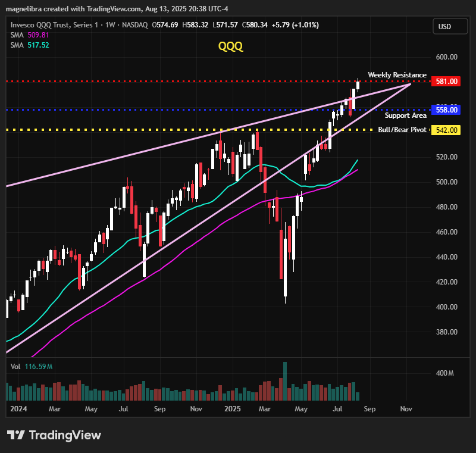The image size is (476, 453).
Task: Click the SMA 517.52 indicator legend
Action: click(x=30, y=45)
